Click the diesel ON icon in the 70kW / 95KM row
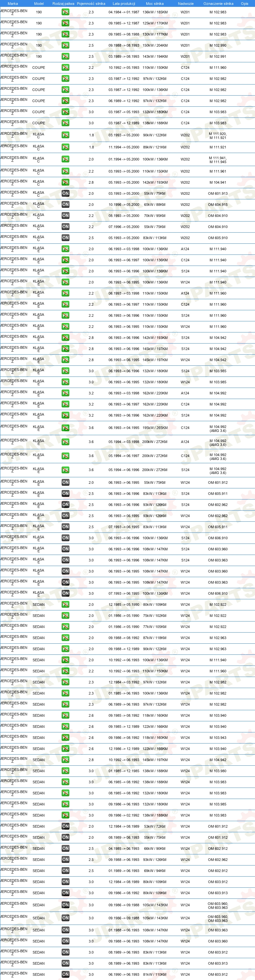 [x=65, y=215]
